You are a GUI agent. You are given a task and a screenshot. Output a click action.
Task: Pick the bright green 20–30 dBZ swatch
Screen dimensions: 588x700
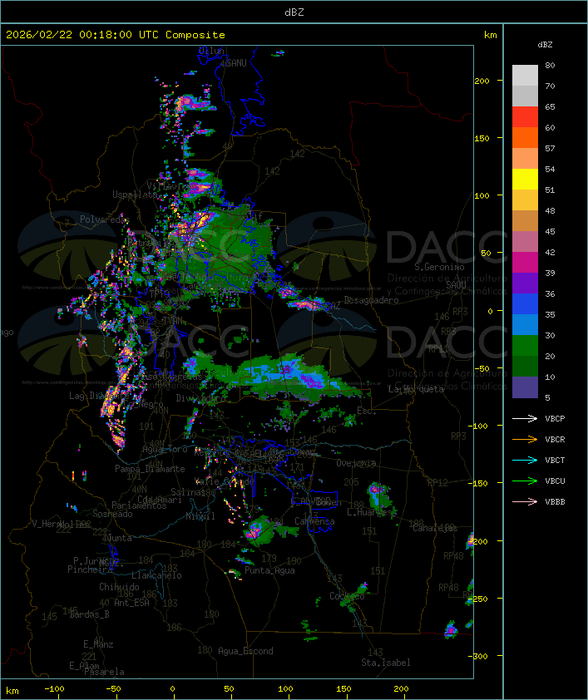coord(525,346)
